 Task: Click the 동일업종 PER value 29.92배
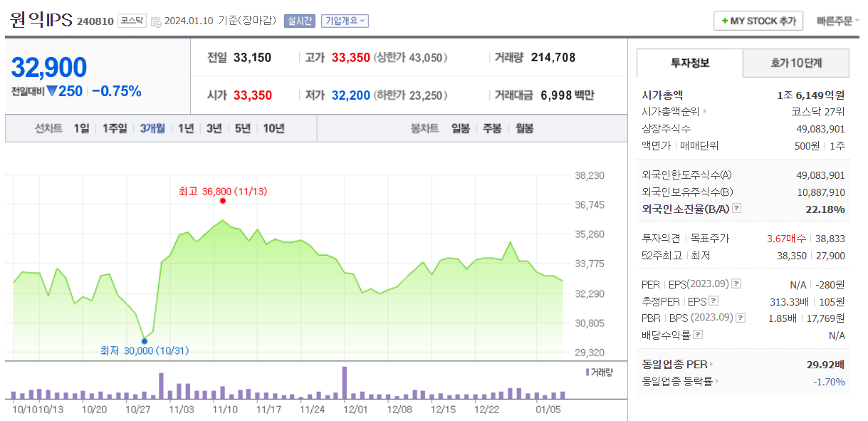(x=826, y=364)
